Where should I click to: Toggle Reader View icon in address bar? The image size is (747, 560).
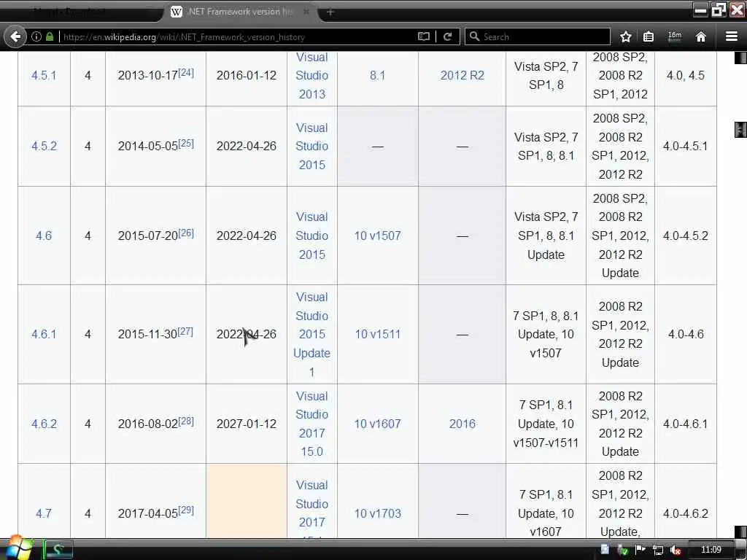click(424, 36)
